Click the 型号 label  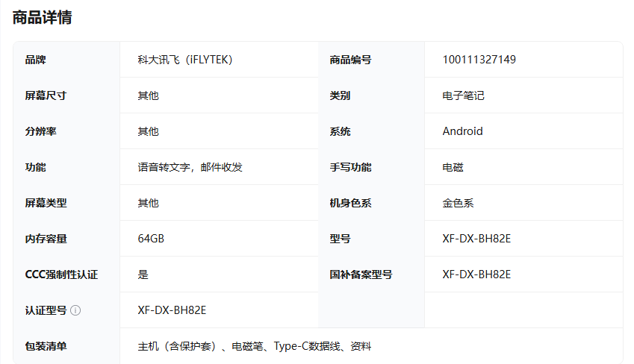coord(340,239)
